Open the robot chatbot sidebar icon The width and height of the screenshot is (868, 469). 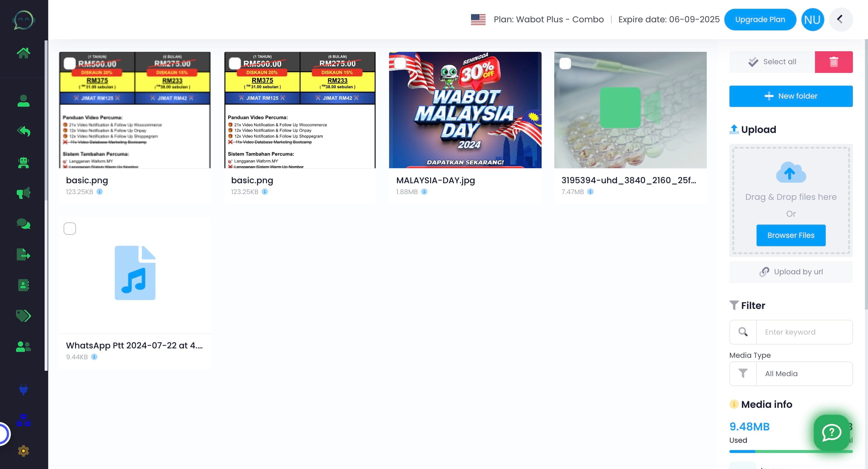[x=23, y=162]
